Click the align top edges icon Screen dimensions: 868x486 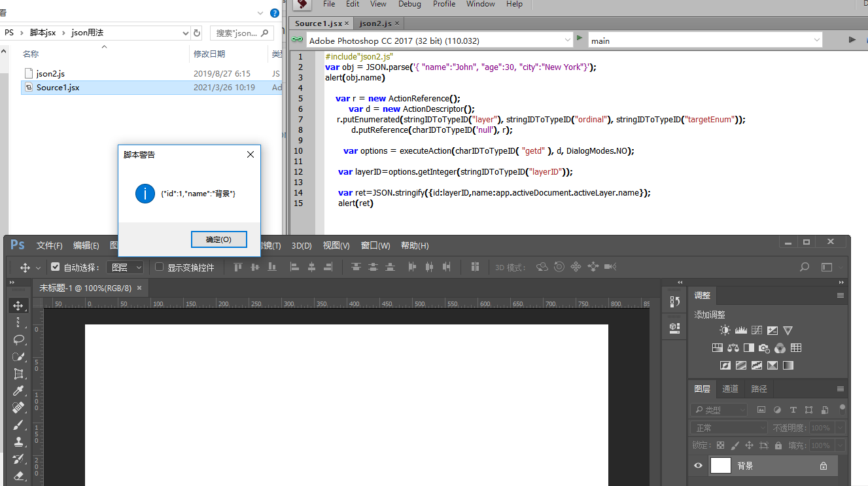(237, 267)
